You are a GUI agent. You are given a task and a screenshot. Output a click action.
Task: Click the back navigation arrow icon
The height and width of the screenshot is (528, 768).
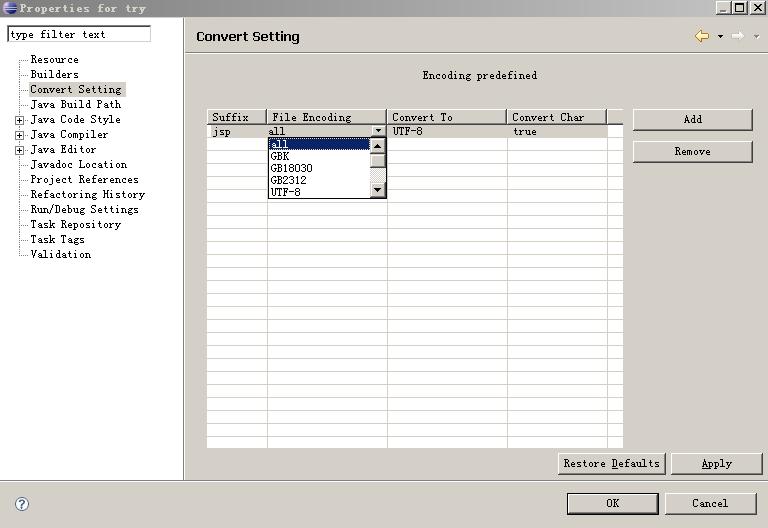tap(702, 36)
